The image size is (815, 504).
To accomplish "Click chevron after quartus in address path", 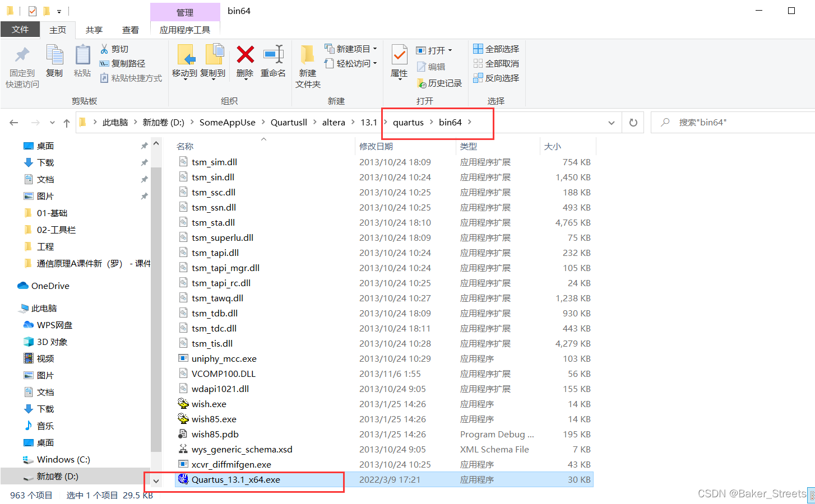I will (x=432, y=122).
